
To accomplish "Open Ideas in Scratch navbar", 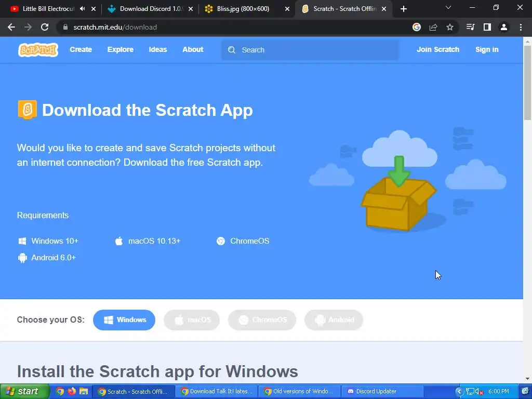I will coord(158,49).
